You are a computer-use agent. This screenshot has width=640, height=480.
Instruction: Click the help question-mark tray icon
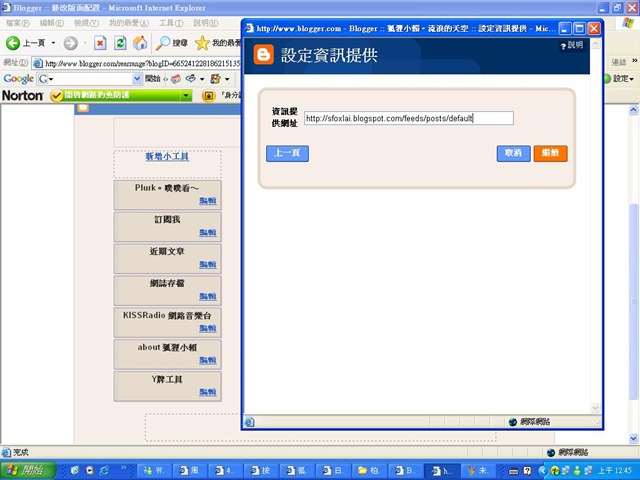[x=527, y=471]
